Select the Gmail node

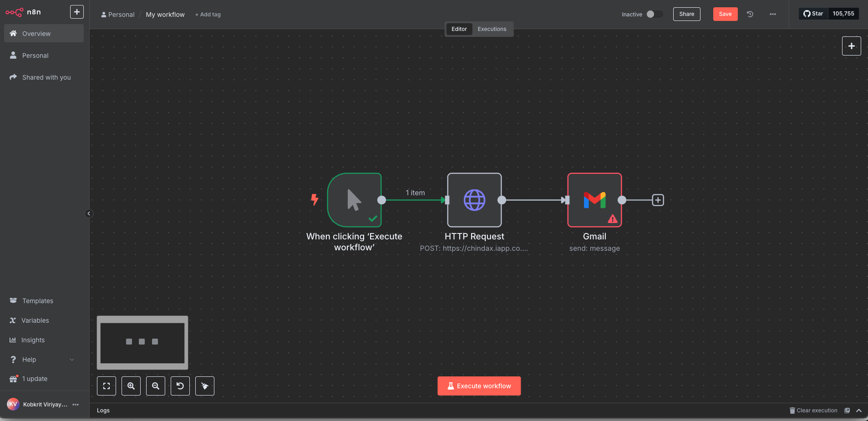[594, 200]
